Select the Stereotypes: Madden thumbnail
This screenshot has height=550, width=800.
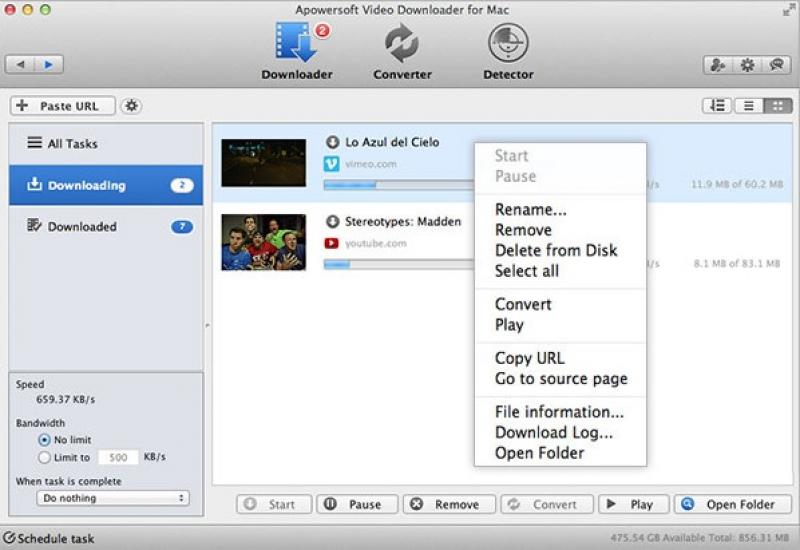pos(263,242)
